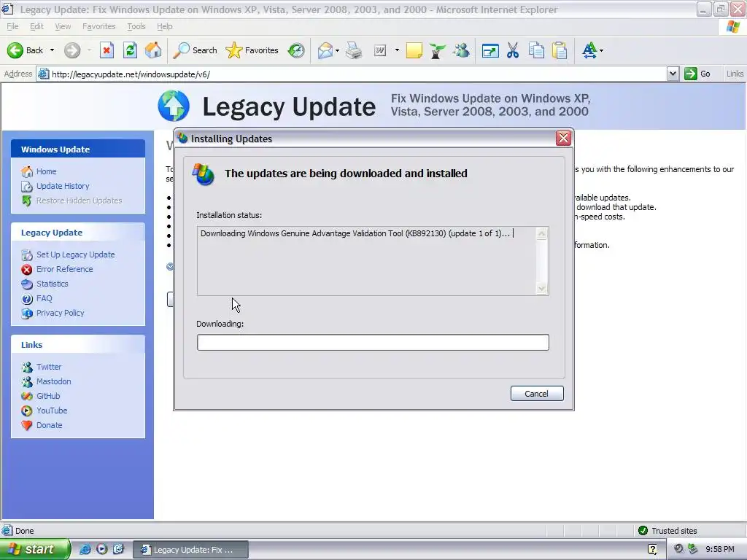Click the Messenger buddies icon
The width and height of the screenshot is (747, 560).
(x=461, y=50)
